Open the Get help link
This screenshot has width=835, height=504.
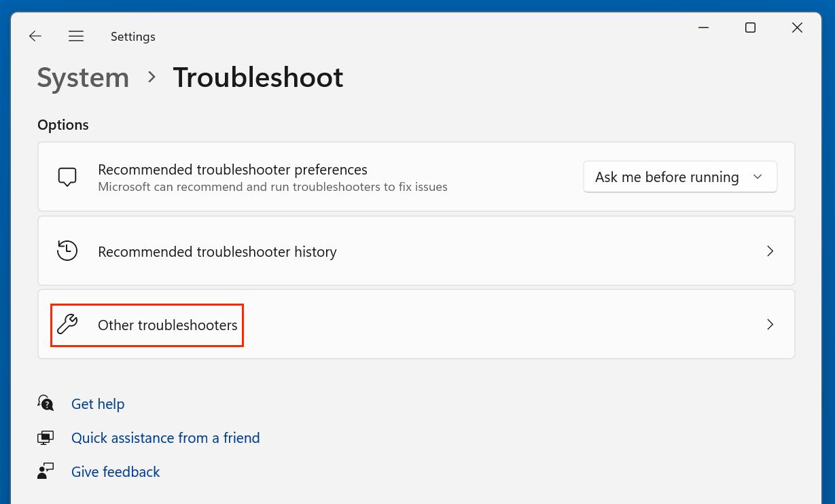98,404
